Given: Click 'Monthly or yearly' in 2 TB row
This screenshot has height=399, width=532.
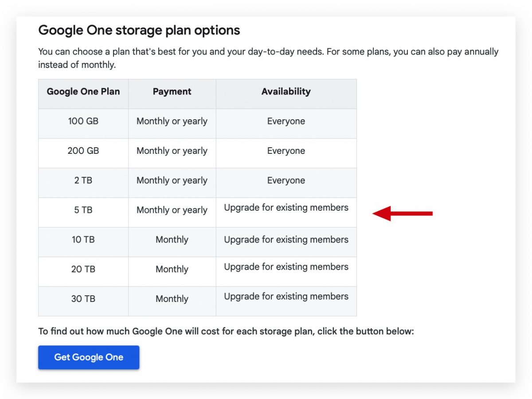Looking at the screenshot, I should coord(172,181).
